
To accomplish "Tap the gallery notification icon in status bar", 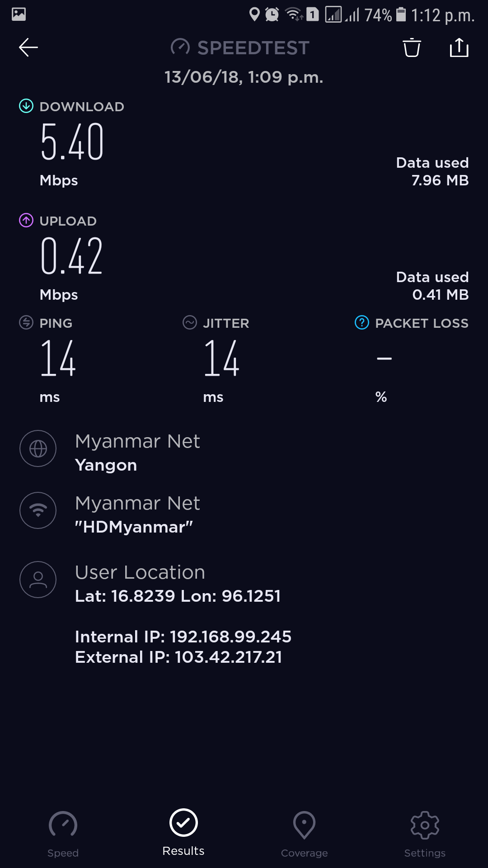I will click(x=19, y=14).
